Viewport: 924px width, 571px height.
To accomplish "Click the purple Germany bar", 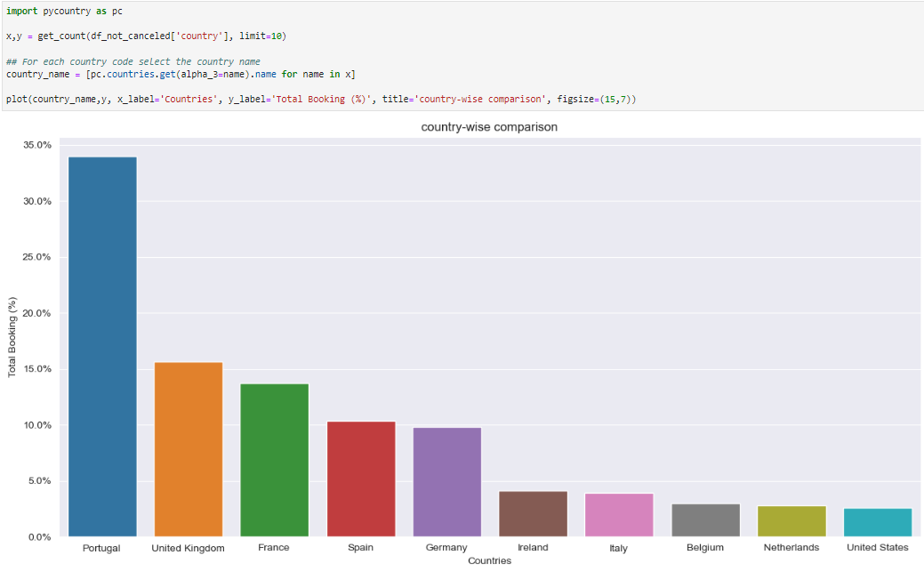I will pos(447,482).
